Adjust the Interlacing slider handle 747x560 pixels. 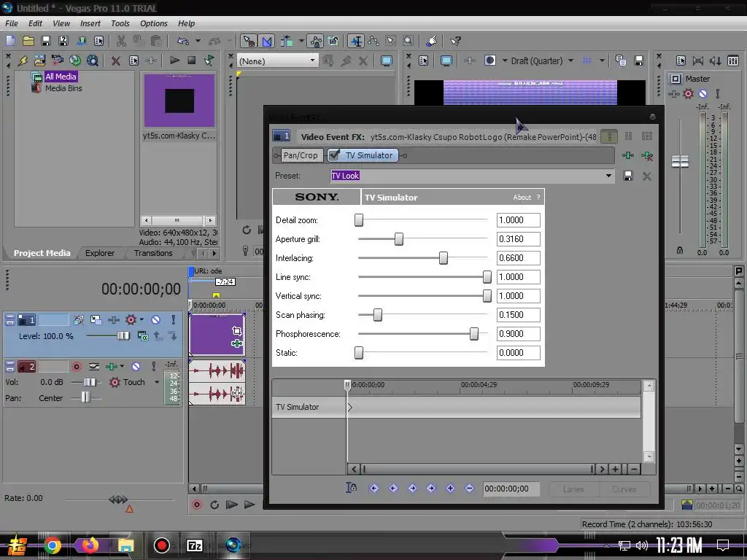(x=443, y=258)
